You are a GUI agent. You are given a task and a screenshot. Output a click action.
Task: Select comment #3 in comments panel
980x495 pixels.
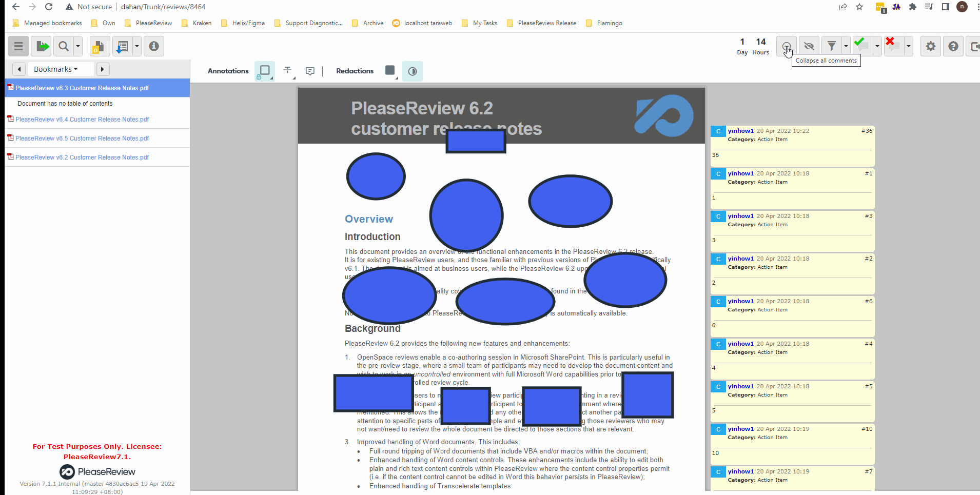click(792, 231)
